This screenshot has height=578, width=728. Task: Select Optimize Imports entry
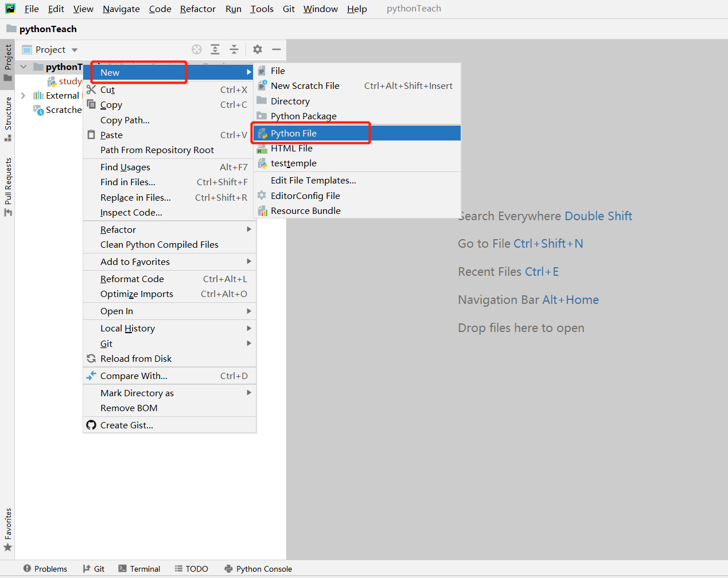tap(169, 294)
